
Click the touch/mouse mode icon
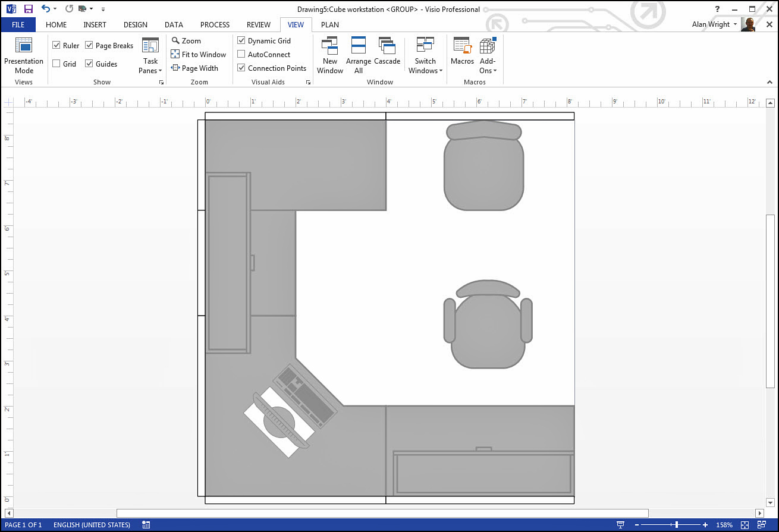click(83, 9)
